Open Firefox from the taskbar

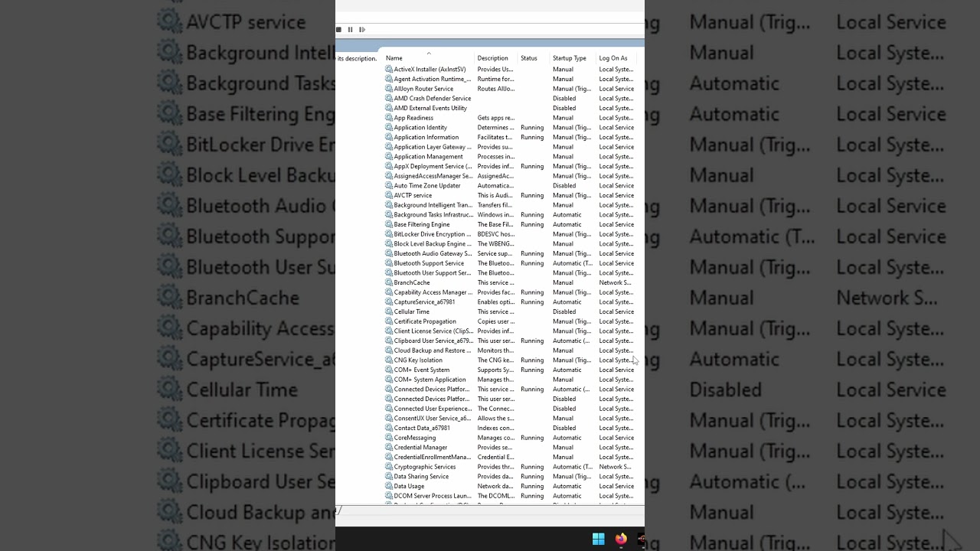(x=621, y=539)
